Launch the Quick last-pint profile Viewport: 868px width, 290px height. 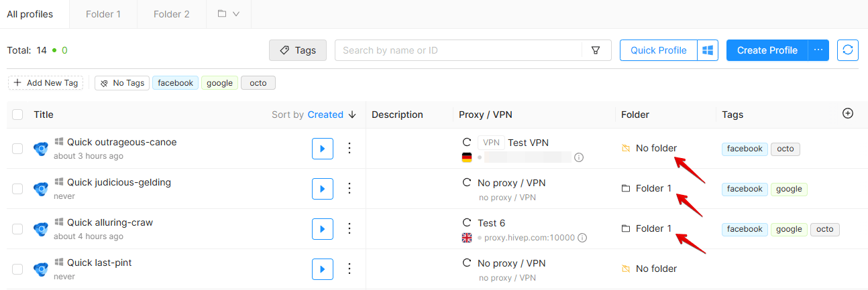pos(323,269)
